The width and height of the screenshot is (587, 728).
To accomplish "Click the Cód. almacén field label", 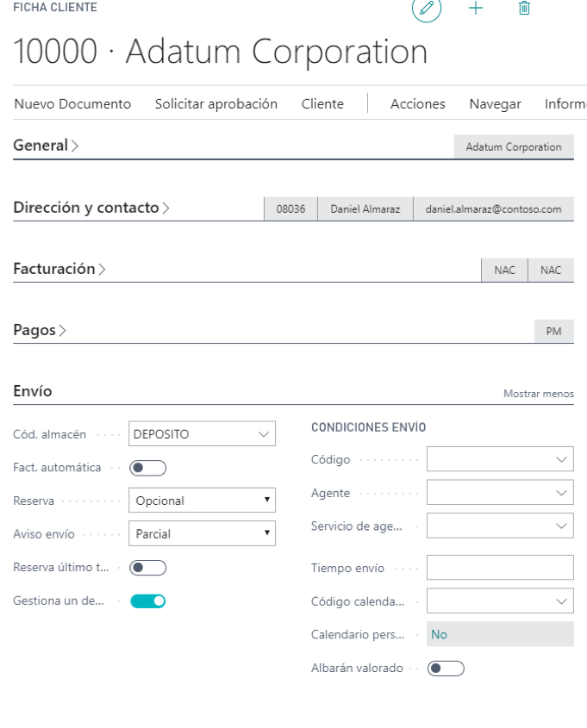I will click(50, 434).
